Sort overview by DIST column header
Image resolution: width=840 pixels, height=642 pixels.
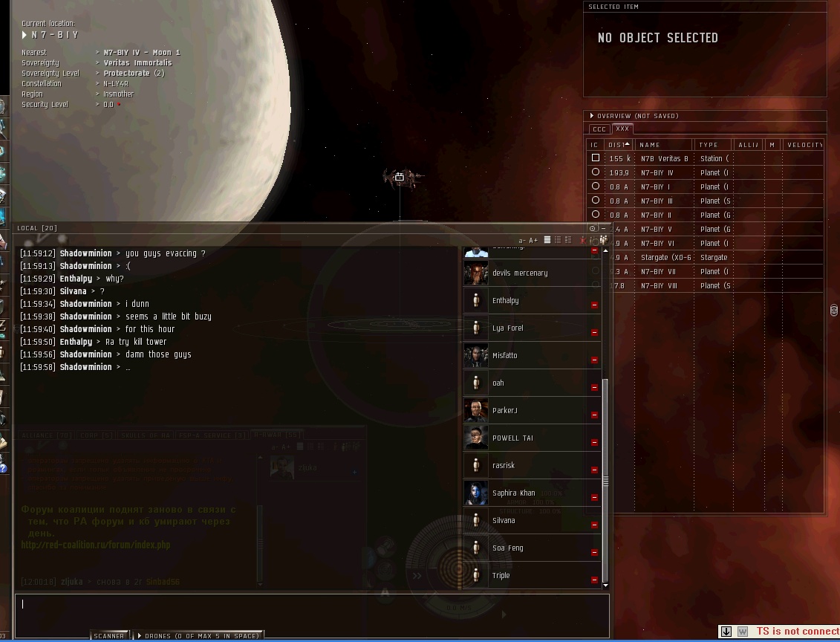[619, 145]
